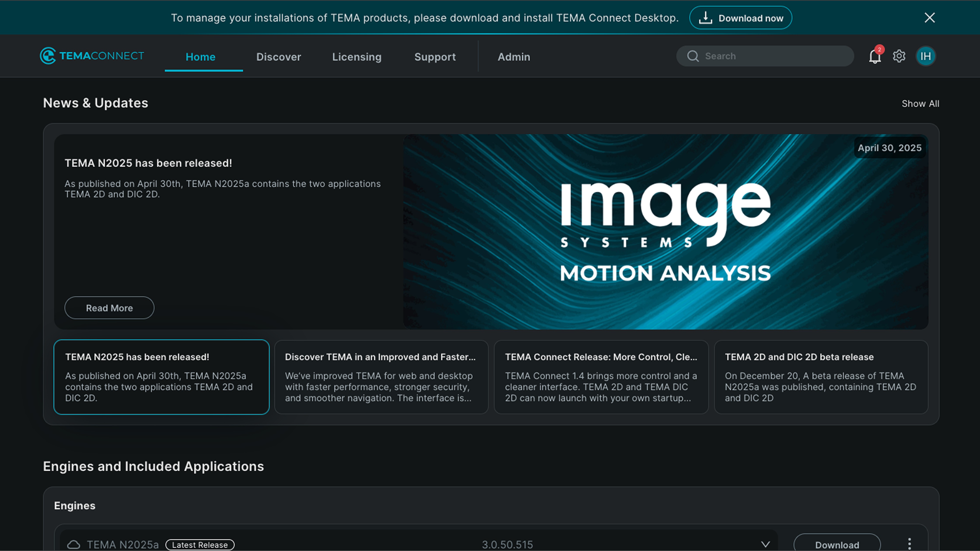This screenshot has width=980, height=551.
Task: Click the TEMA Connect logo
Action: point(92,56)
